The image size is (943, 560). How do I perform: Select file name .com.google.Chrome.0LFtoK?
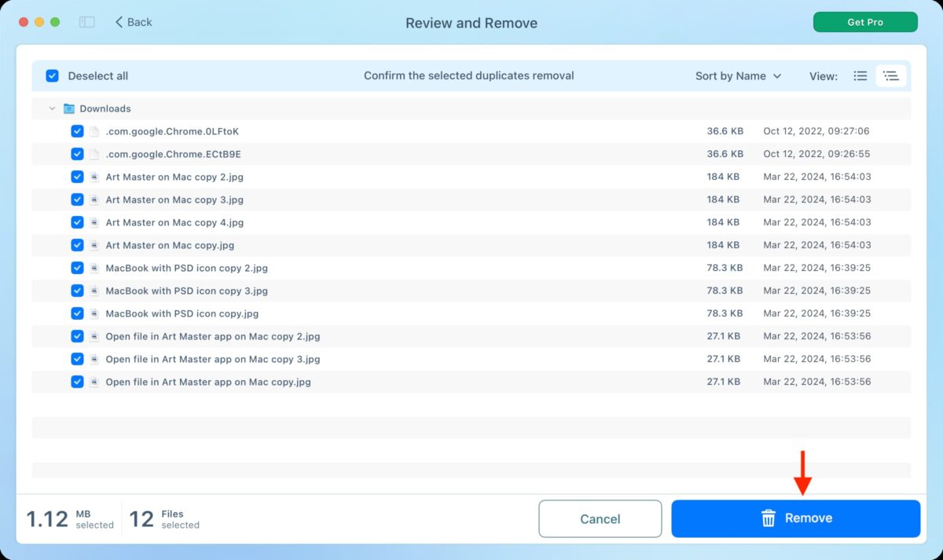click(x=172, y=132)
